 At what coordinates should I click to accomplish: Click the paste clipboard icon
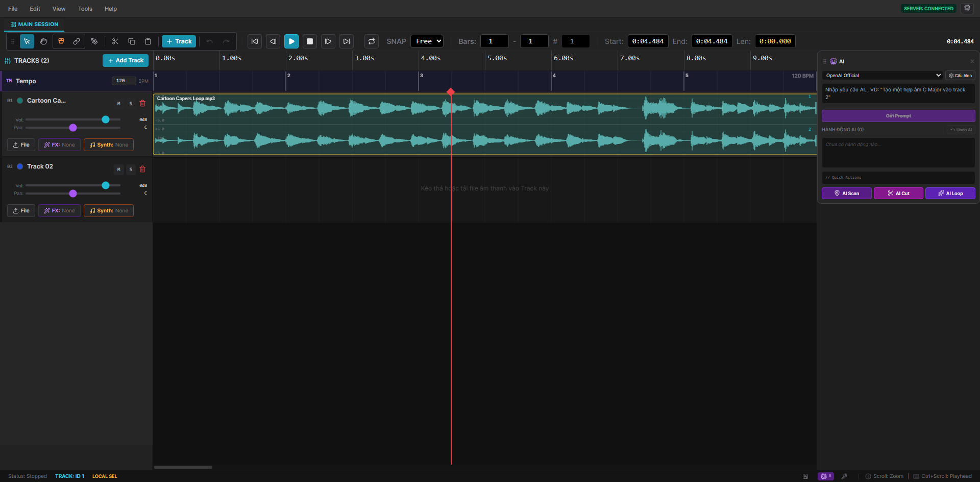click(x=148, y=41)
